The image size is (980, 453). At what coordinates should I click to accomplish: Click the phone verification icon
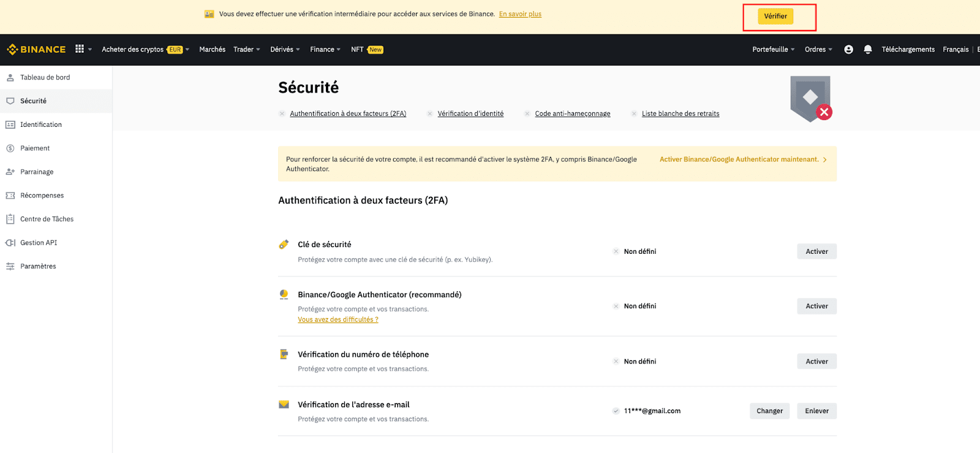tap(284, 354)
